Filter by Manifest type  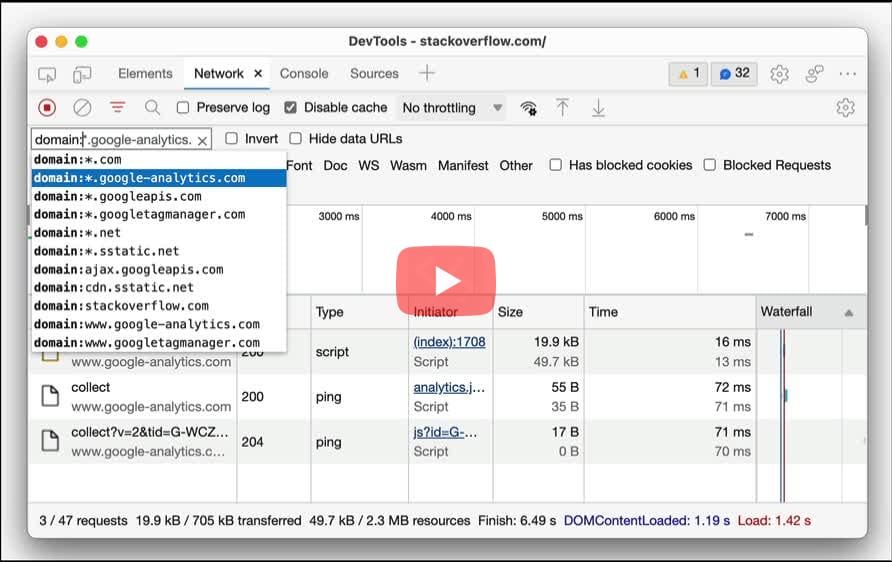click(x=463, y=166)
